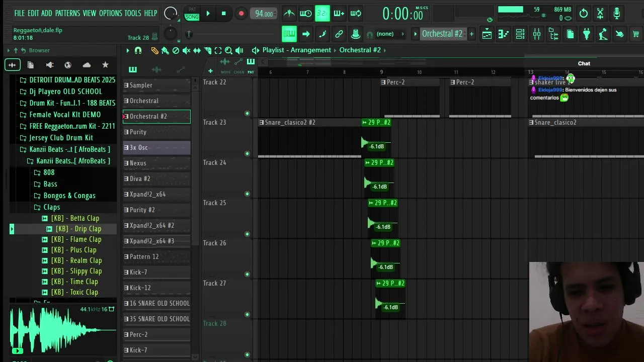Image resolution: width=644 pixels, height=362 pixels.
Task: Mute Track 25 with its green dot
Action: 247,234
